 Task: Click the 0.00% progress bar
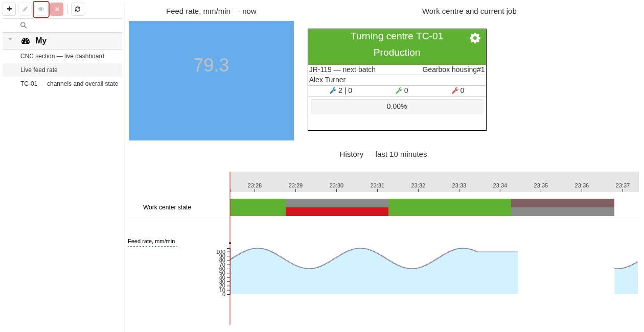coord(397,106)
